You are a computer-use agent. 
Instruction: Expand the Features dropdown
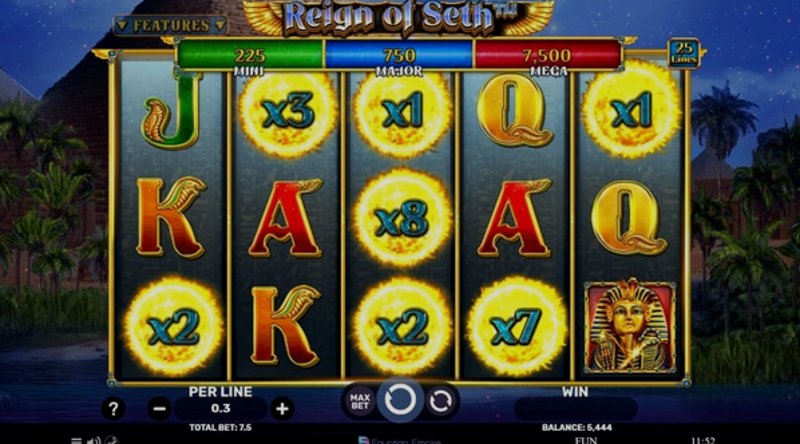pyautogui.click(x=170, y=25)
